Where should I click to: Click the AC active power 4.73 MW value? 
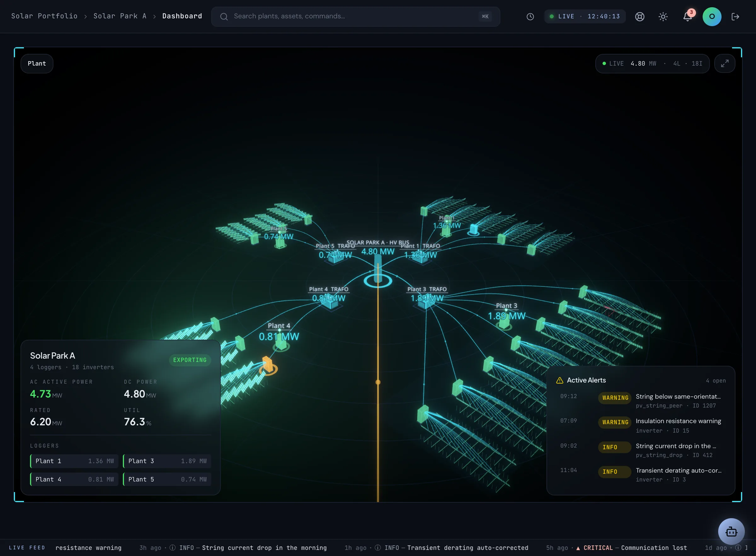point(46,394)
